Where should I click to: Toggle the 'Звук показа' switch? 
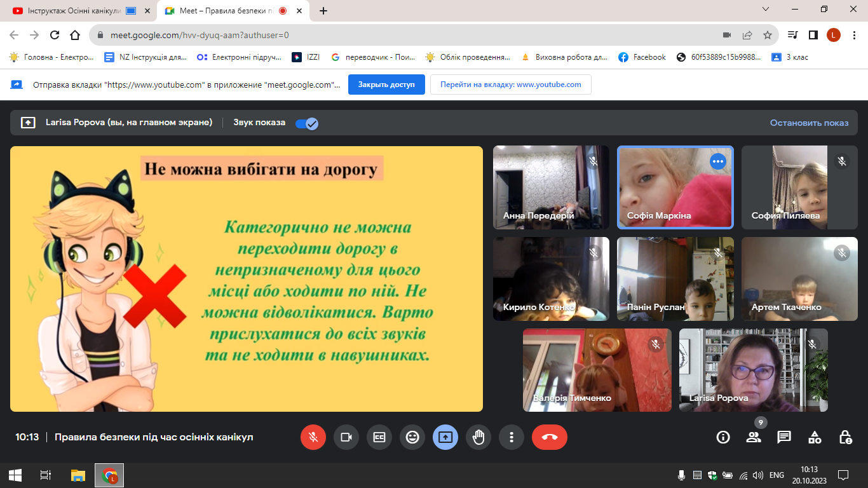[307, 123]
